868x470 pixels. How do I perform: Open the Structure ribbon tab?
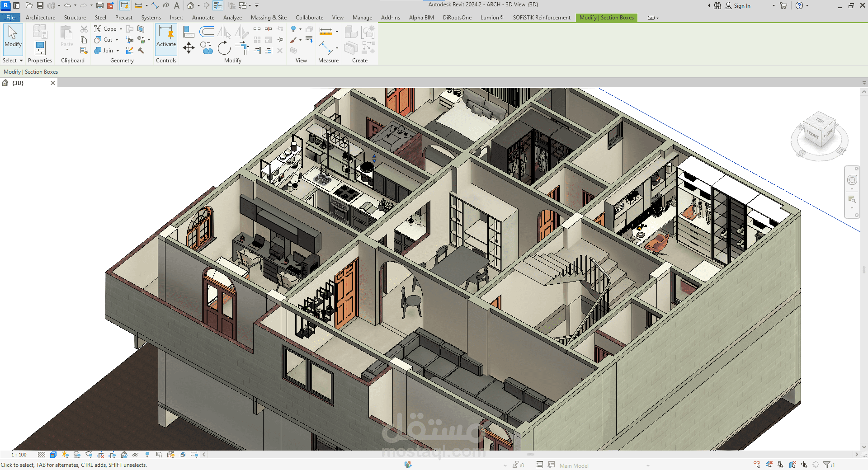75,18
